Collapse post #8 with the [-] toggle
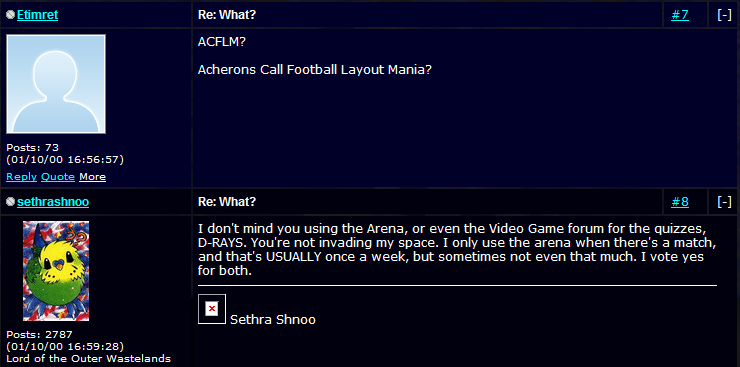 pos(724,202)
